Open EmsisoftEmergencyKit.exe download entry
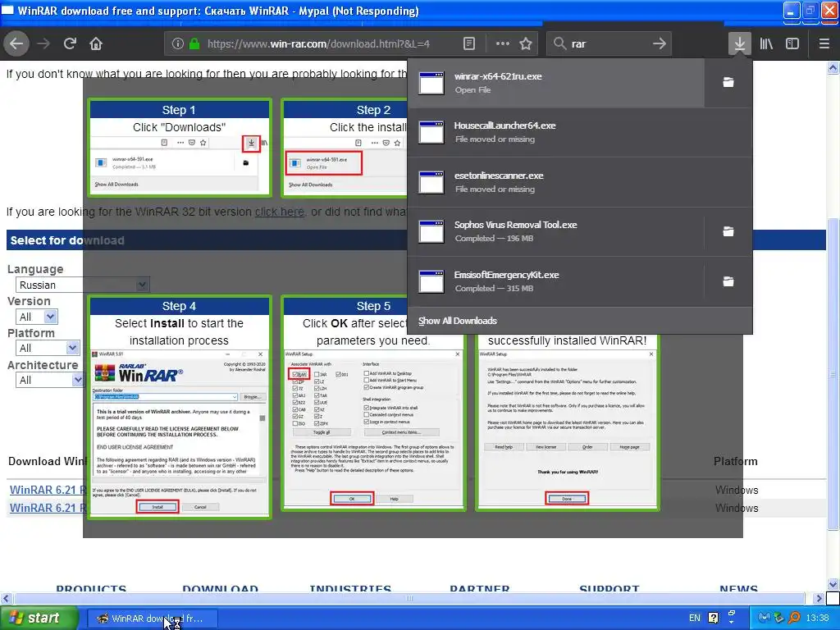 [x=556, y=281]
